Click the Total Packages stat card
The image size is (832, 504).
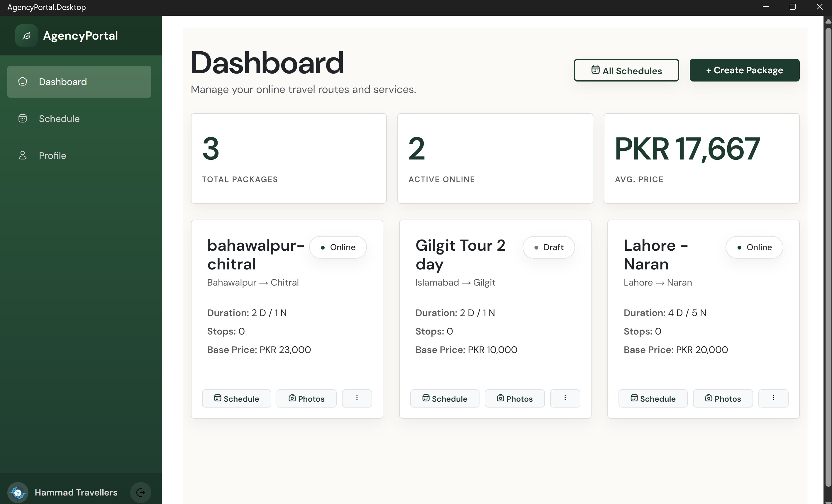(289, 158)
